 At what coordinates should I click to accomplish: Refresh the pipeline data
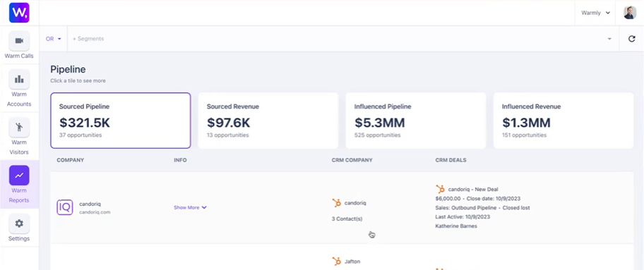[632, 39]
